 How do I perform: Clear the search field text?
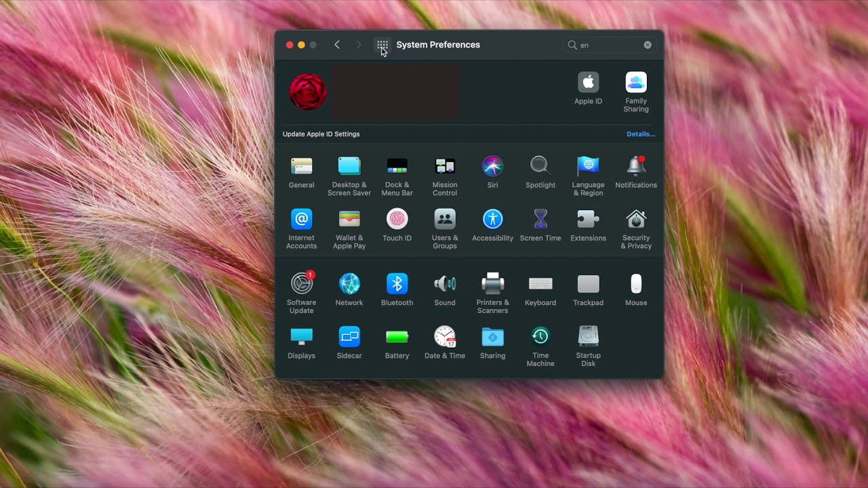(648, 45)
